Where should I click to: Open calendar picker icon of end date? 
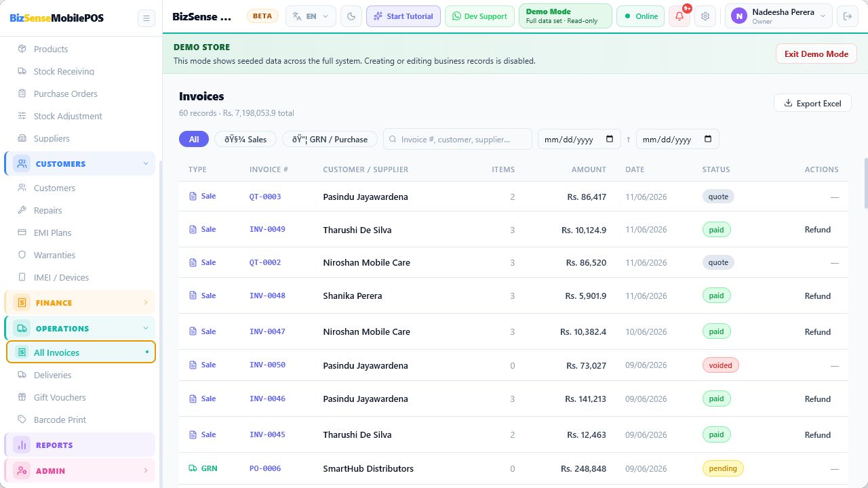(x=708, y=139)
